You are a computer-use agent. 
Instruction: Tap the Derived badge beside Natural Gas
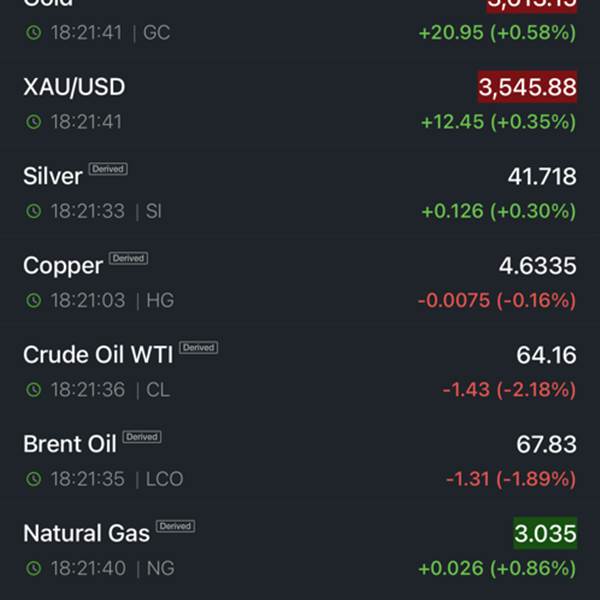click(x=176, y=526)
